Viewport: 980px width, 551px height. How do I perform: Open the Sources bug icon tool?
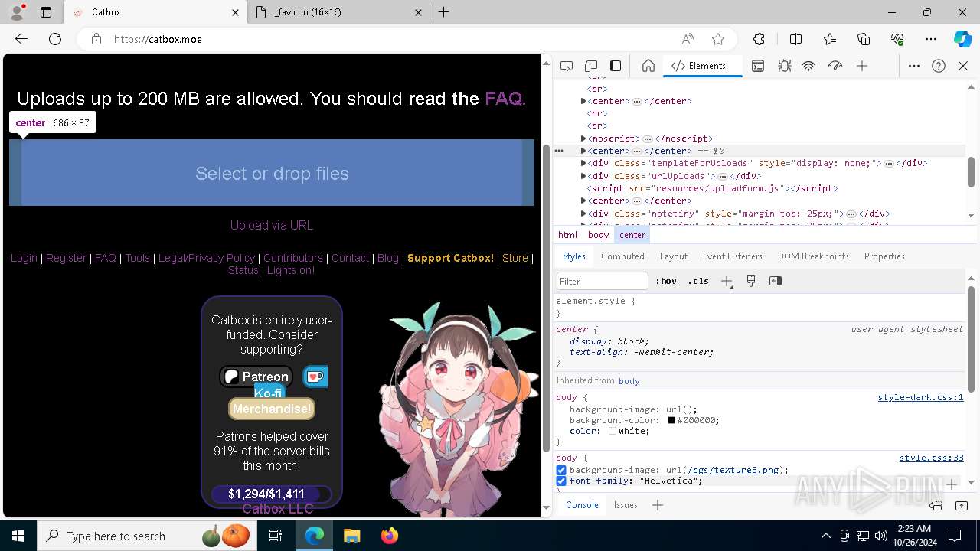tap(785, 66)
